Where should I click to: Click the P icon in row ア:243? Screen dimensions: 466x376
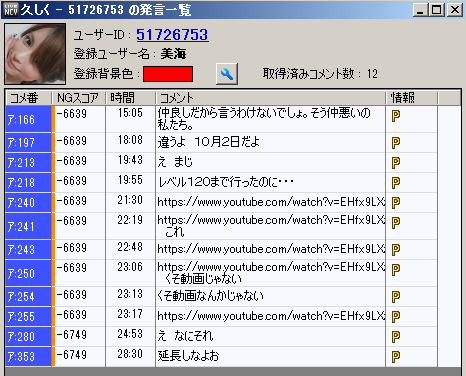[396, 250]
